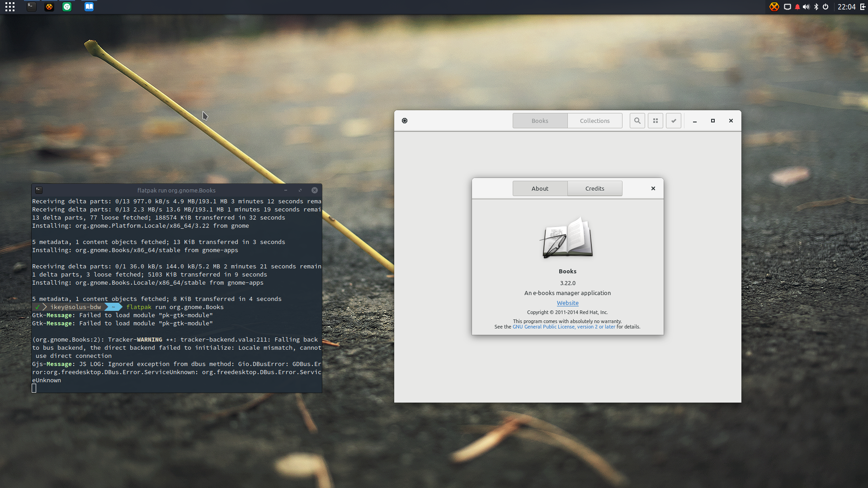Open the Bluetooth tray indicator

(816, 7)
